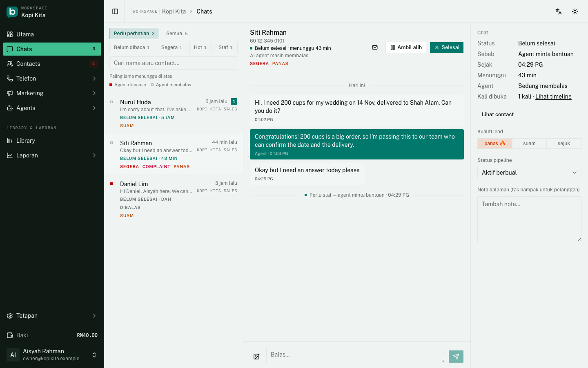Send reply with the paper plane icon
The image size is (588, 368).
point(456,357)
